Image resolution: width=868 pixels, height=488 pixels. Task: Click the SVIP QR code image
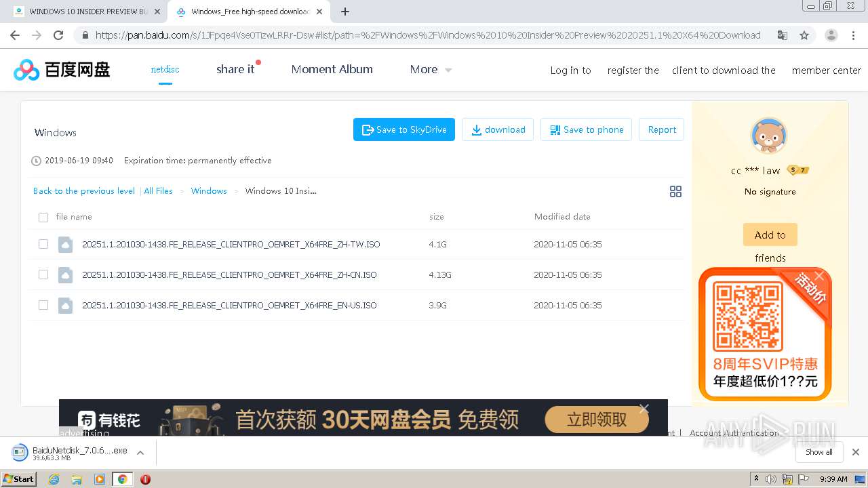tap(748, 317)
